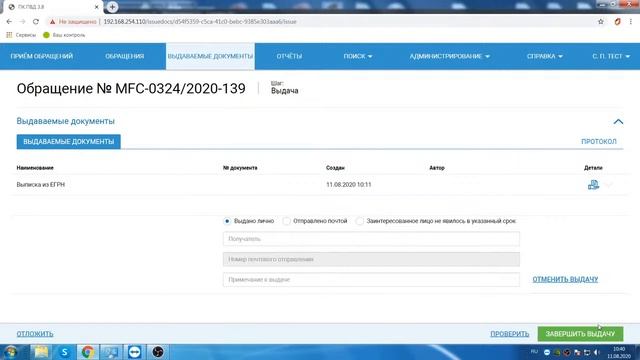Click the Выписка из ЕГРН row name
The height and width of the screenshot is (360, 640).
(x=40, y=184)
